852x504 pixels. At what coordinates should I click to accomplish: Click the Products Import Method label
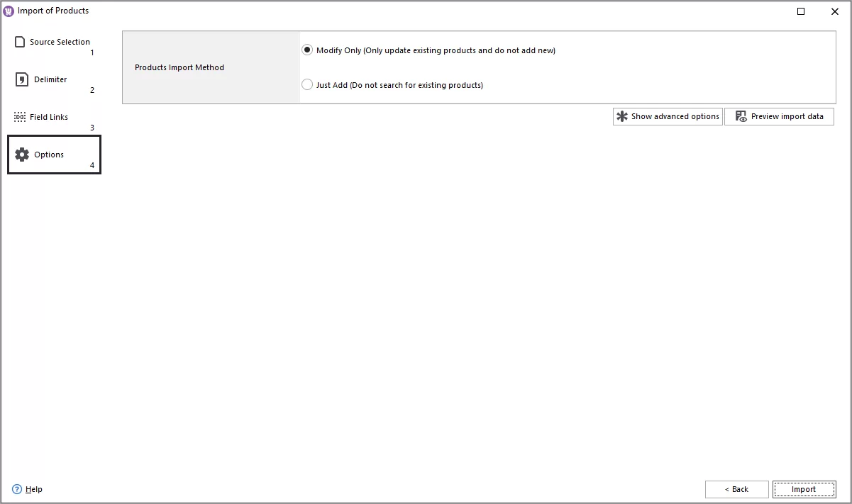point(179,67)
